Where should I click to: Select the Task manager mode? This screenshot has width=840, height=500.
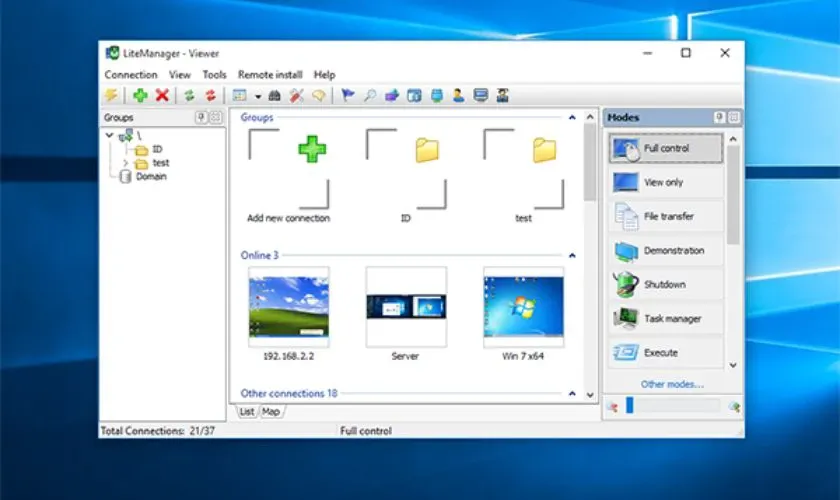(665, 319)
